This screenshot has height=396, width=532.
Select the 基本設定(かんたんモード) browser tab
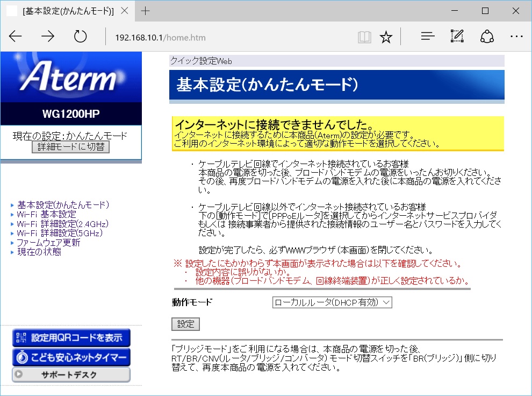(68, 11)
